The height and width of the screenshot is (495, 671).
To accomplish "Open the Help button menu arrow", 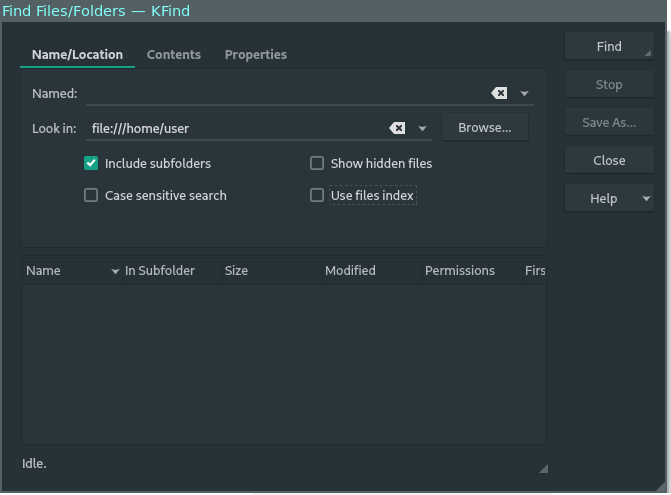I will pos(646,199).
